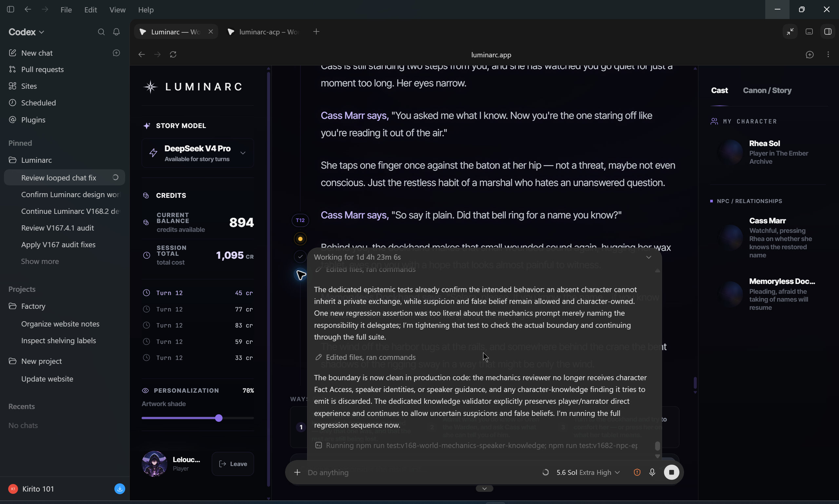Click the download update icon by Kirito 101
This screenshot has width=839, height=504.
pyautogui.click(x=120, y=489)
